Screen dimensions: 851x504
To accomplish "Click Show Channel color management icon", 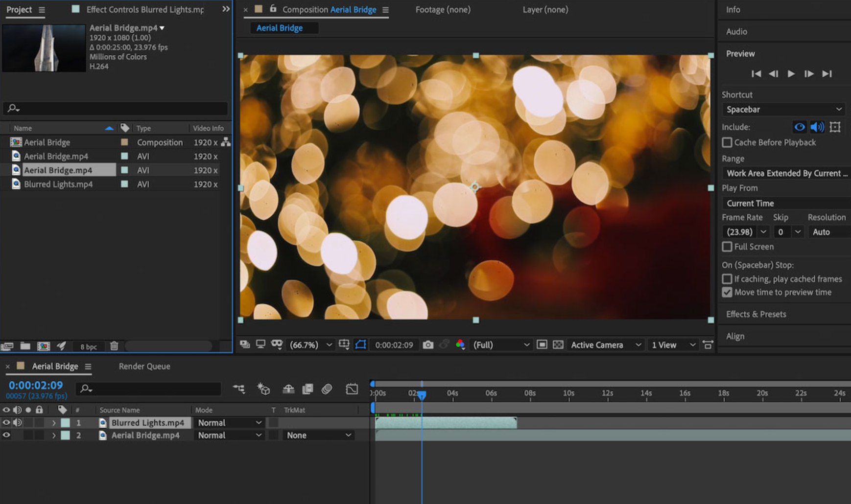I will click(460, 345).
